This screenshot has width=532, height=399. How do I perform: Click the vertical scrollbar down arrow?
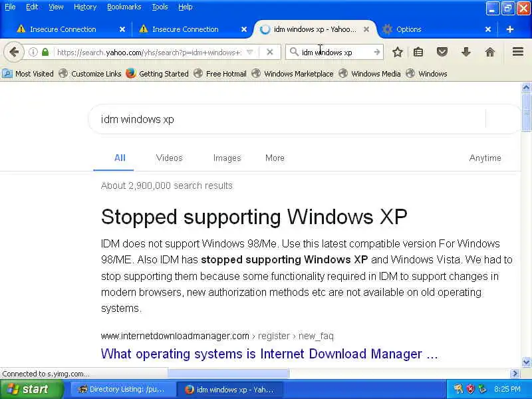[x=526, y=362]
